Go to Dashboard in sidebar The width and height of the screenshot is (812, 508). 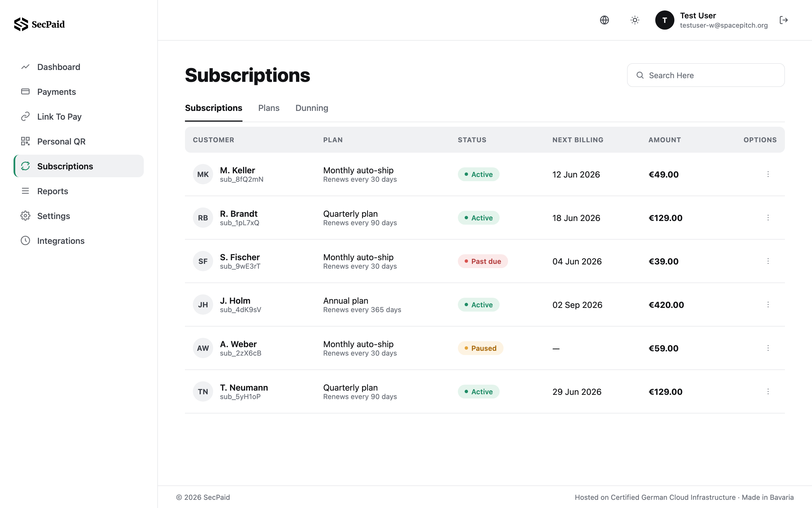(x=78, y=67)
